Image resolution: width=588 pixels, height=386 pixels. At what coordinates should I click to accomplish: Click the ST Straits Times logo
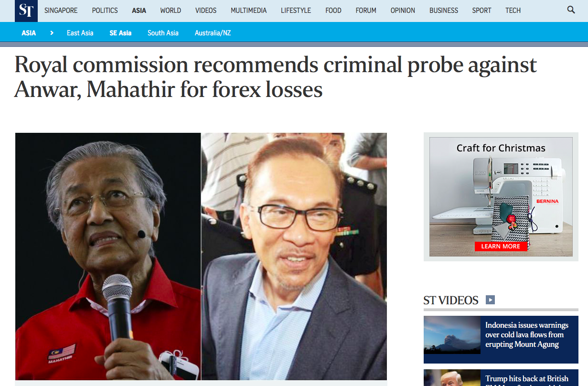[26, 11]
